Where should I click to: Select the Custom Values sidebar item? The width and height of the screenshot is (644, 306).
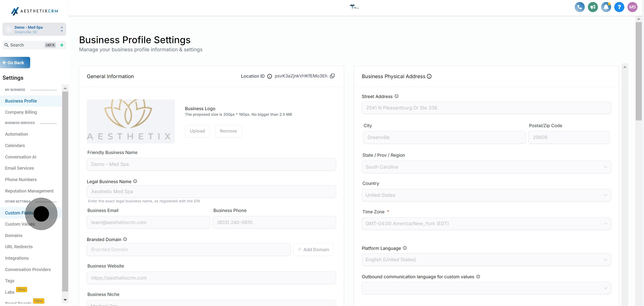click(x=20, y=224)
